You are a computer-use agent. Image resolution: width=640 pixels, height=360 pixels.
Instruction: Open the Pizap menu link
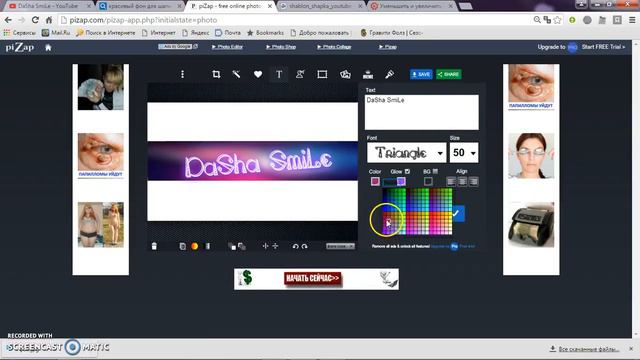(x=388, y=47)
